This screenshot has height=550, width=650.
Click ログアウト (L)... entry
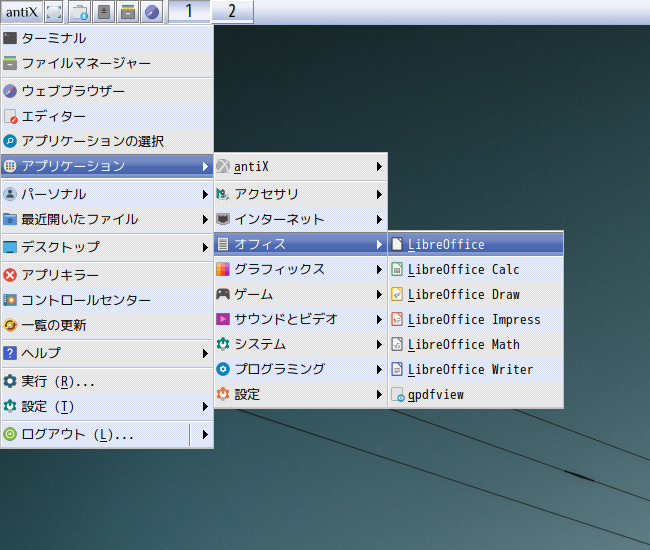pos(95,434)
